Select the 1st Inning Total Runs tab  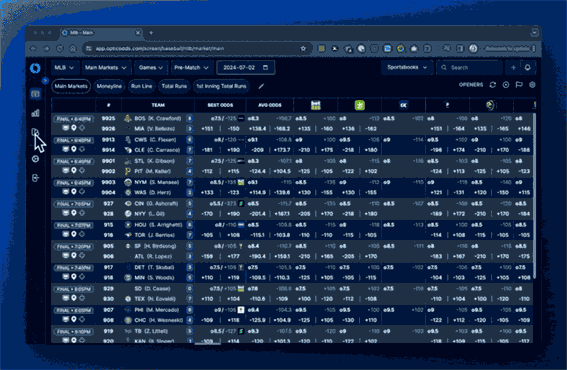click(x=221, y=86)
